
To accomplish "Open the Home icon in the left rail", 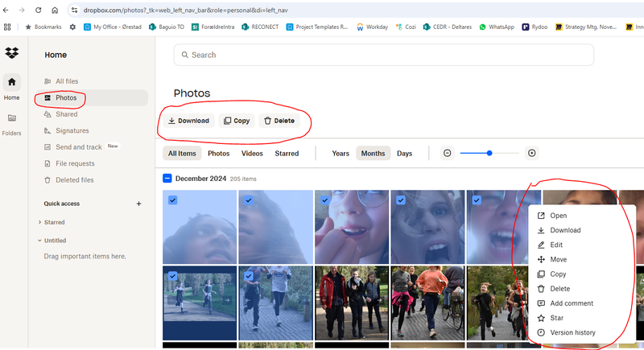I will [11, 82].
